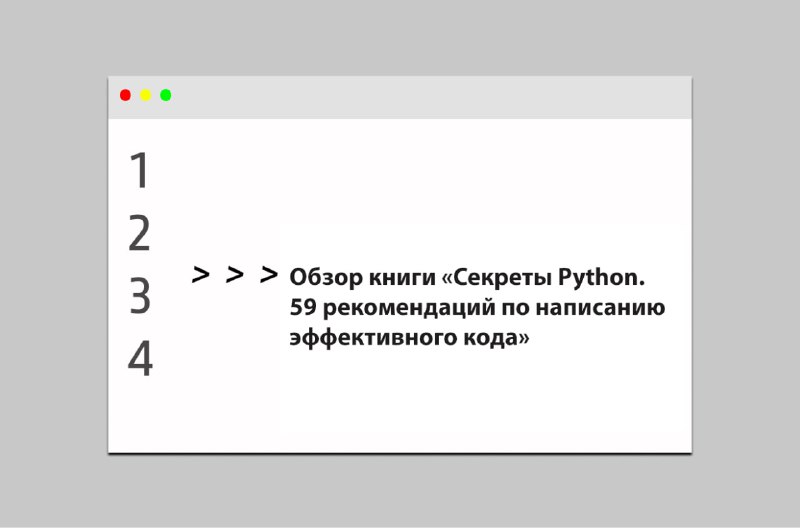Click the green maximize dot
Screen dimensions: 800x528
click(166, 95)
